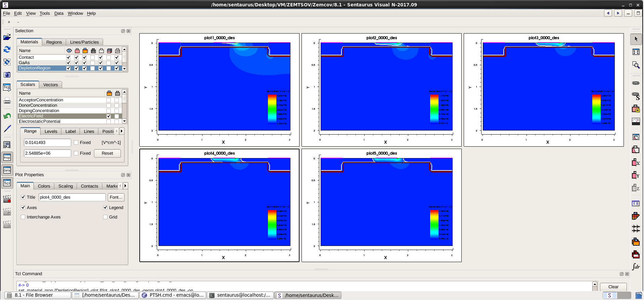
Task: Click the camera snapshot icon
Action: [7, 74]
